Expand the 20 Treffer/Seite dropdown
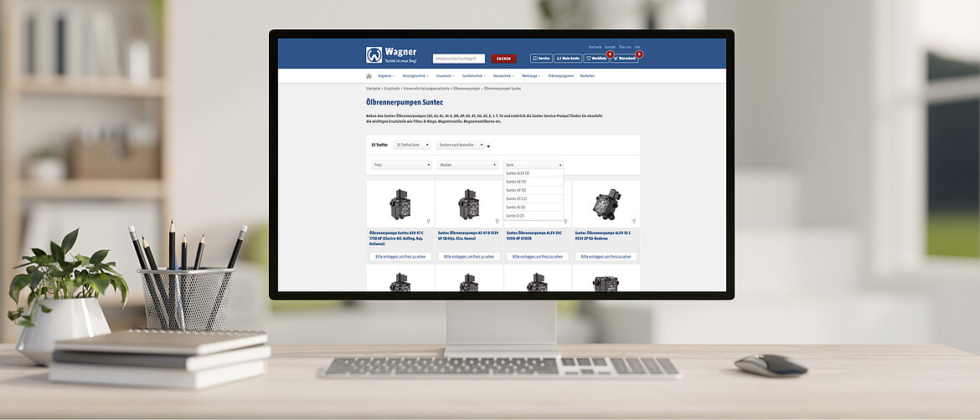 pos(412,145)
